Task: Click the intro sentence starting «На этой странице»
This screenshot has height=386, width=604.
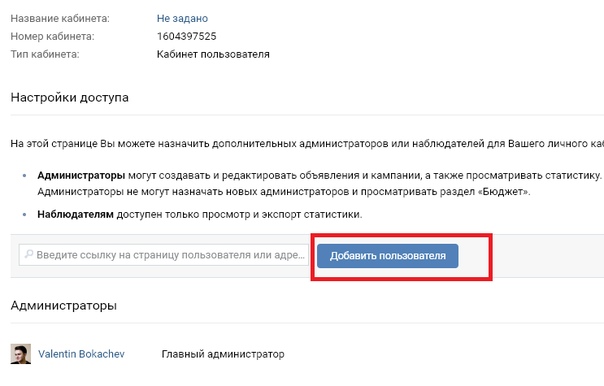Action: (x=307, y=144)
